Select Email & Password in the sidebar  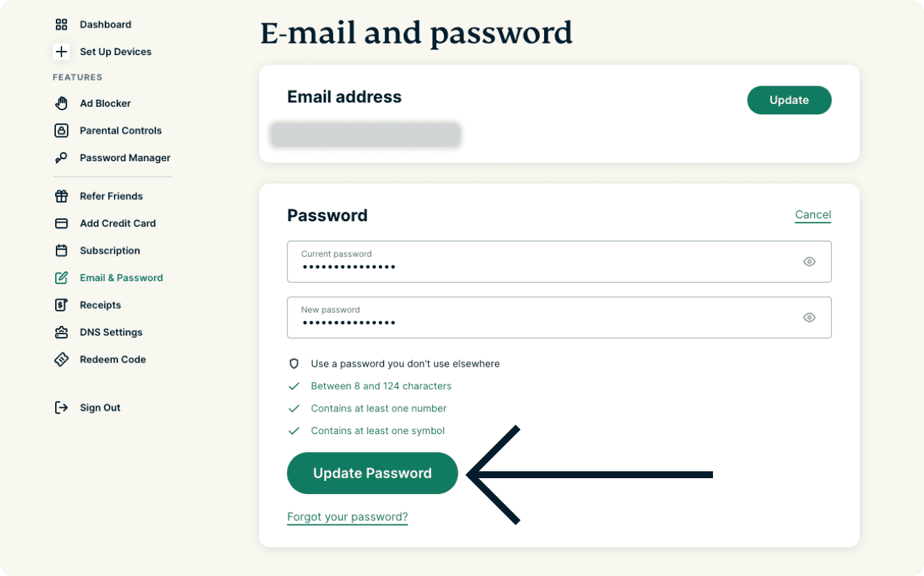coord(121,278)
